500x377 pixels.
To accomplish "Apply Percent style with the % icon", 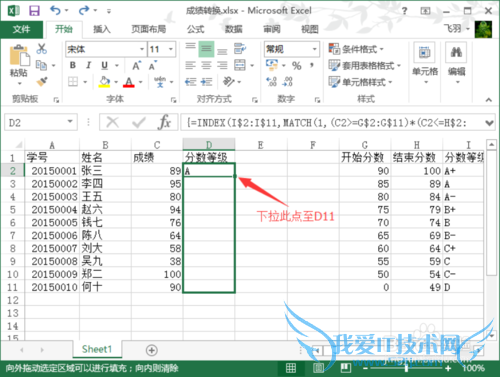I will pos(297,65).
